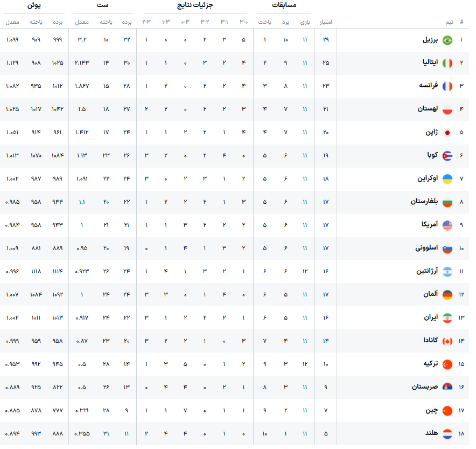Click the امتیاز column header
This screenshot has width=476, height=449.
click(326, 22)
